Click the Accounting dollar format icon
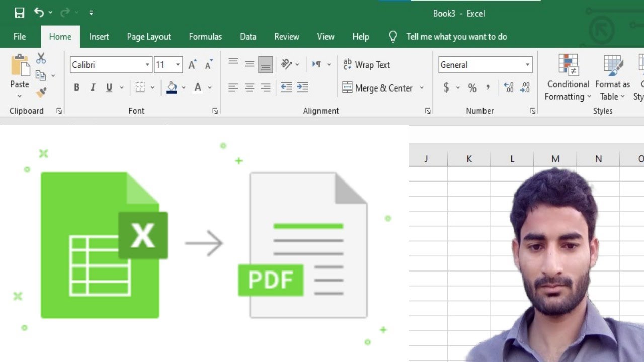 [x=446, y=88]
